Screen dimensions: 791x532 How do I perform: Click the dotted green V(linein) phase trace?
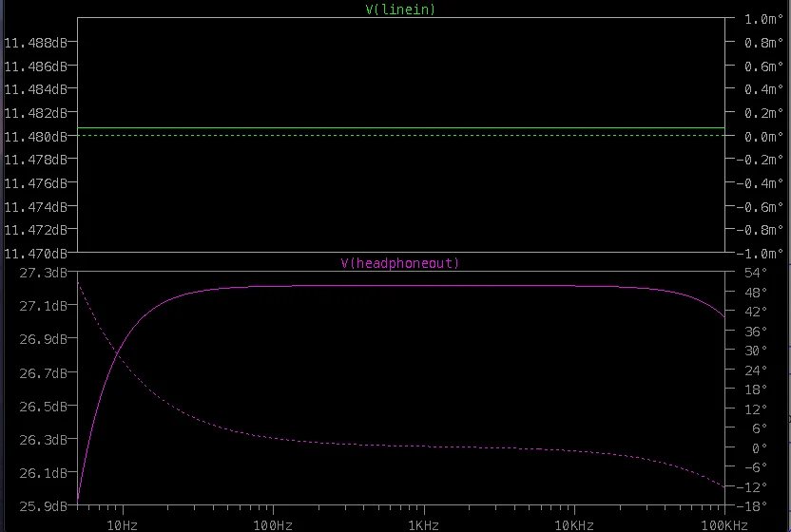pos(401,136)
